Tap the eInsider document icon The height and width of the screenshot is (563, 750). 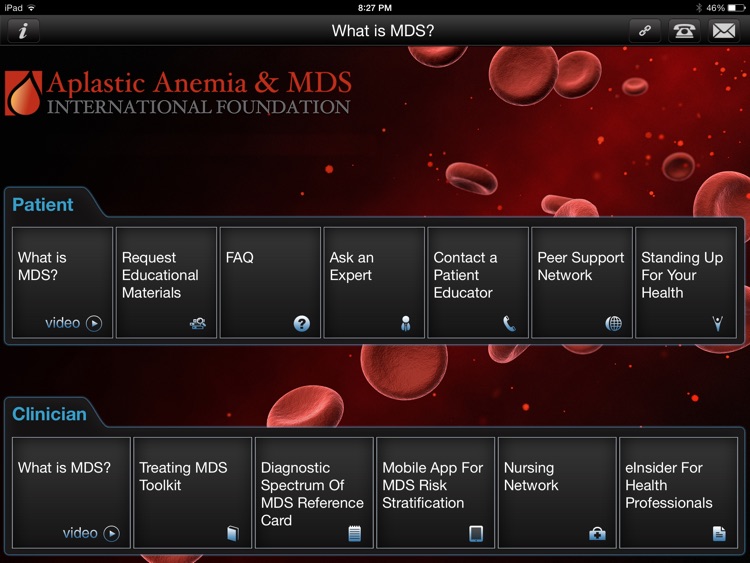coord(719,533)
